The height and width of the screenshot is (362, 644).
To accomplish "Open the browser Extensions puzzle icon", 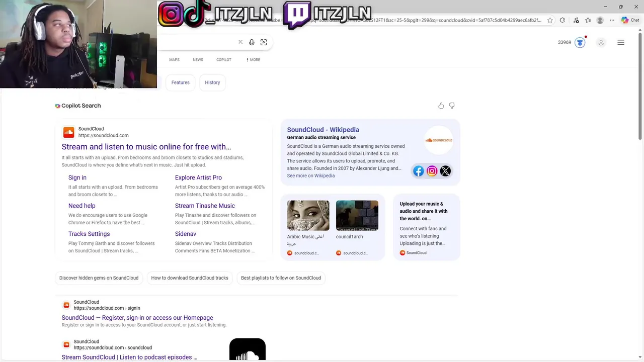I will pos(562,20).
